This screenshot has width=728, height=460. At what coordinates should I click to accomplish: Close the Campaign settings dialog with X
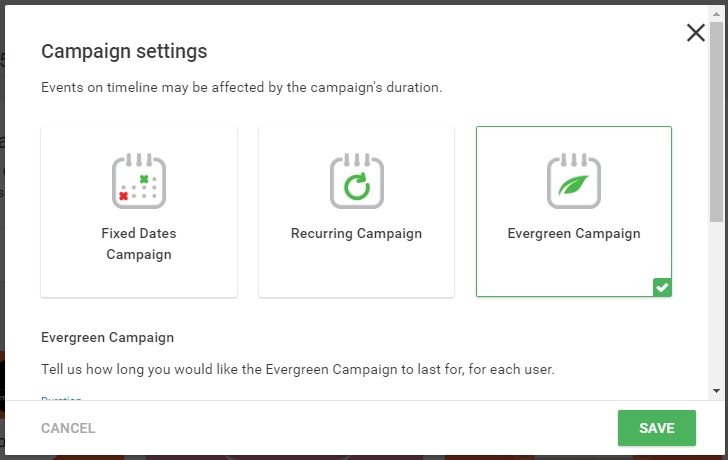[696, 33]
